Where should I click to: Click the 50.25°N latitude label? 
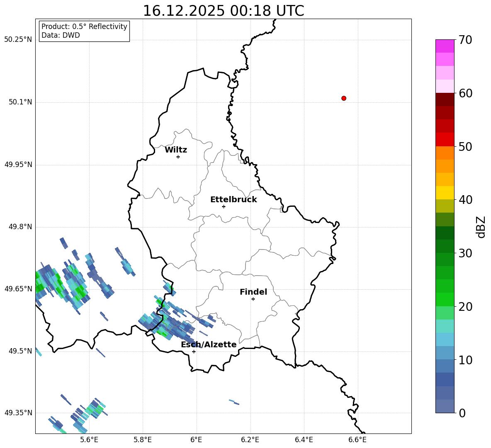coord(18,40)
